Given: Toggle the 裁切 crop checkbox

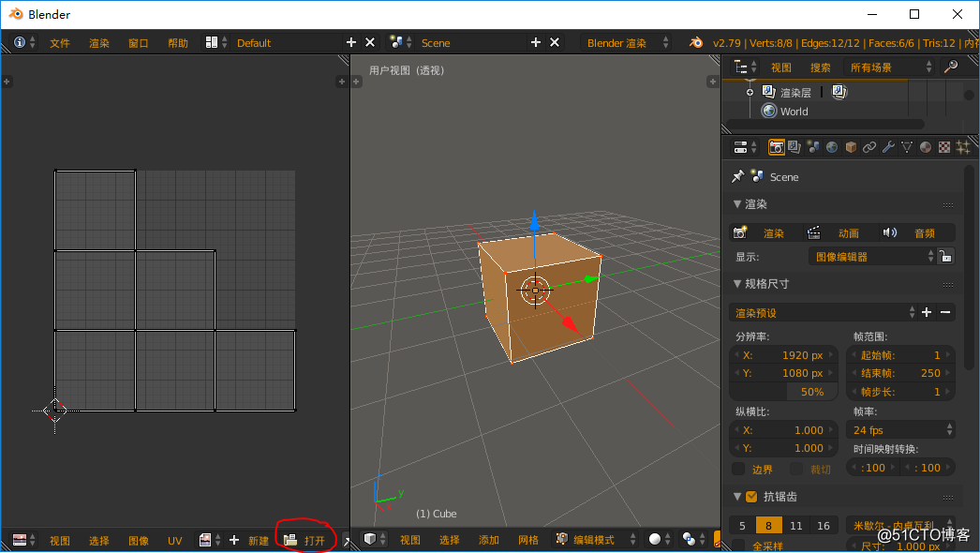Looking at the screenshot, I should tap(796, 469).
